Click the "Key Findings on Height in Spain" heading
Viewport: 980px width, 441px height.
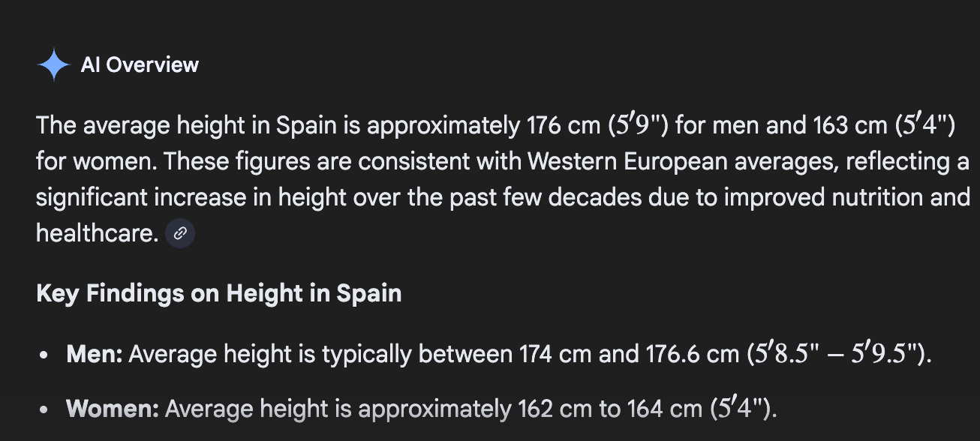[218, 292]
